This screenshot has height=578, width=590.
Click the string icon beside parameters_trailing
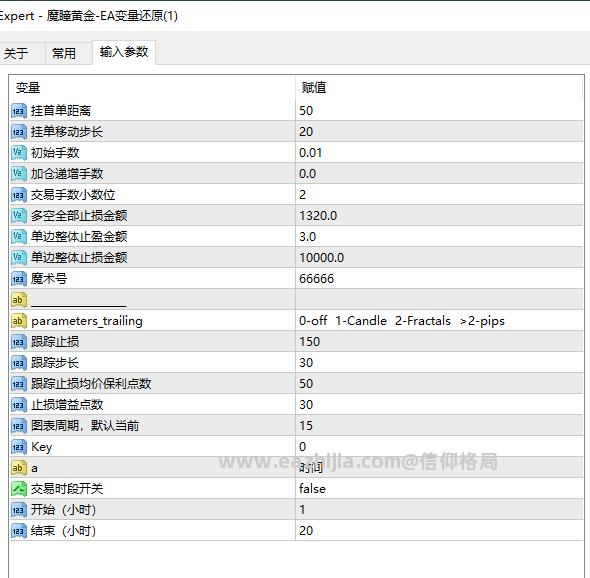click(x=19, y=321)
